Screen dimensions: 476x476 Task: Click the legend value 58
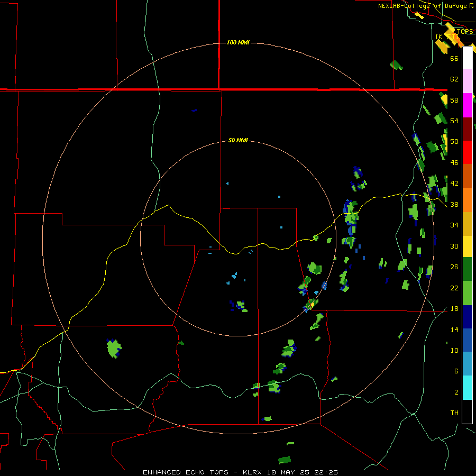point(454,100)
